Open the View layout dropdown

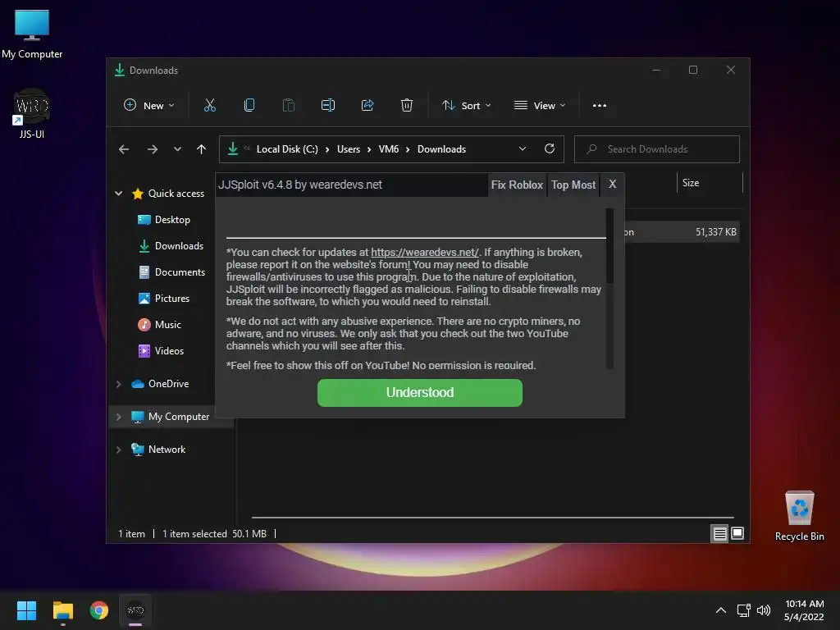(x=540, y=106)
